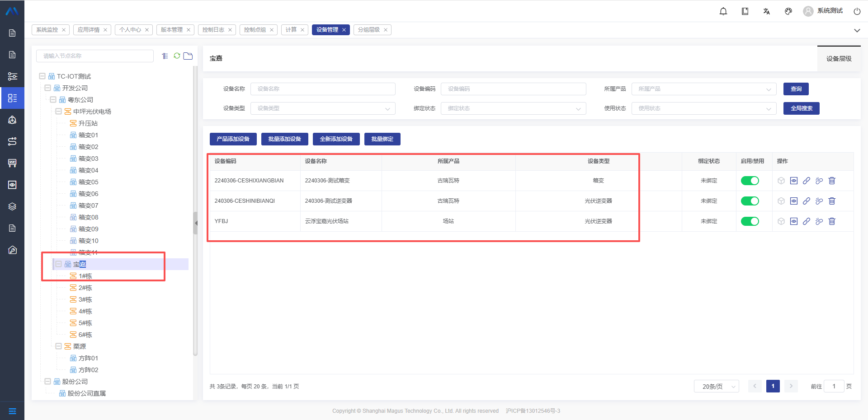Screen dimensions: 868x420
Task: View details icon for 240306-CESHINIBIANQI row
Action: tap(794, 201)
